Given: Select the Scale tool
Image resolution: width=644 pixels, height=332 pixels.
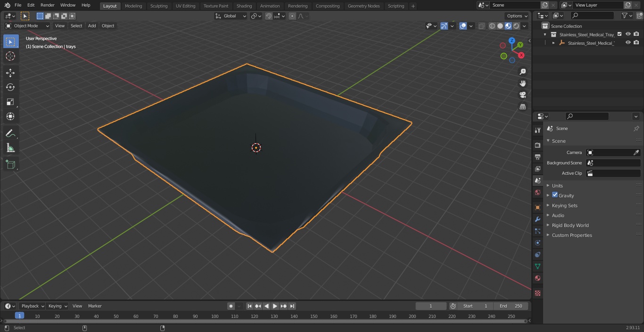Looking at the screenshot, I should [10, 102].
